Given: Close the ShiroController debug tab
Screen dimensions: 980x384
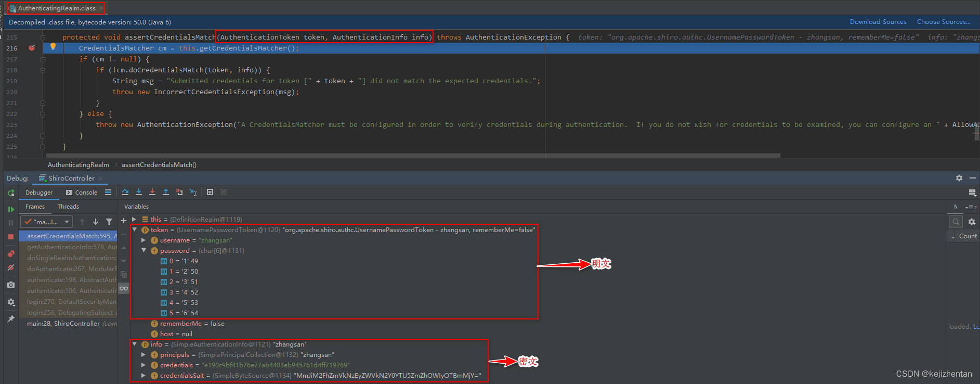Looking at the screenshot, I should [x=100, y=178].
